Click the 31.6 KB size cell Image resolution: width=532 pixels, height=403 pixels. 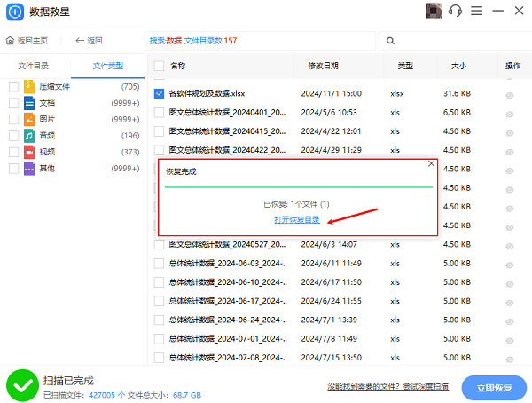click(x=457, y=93)
